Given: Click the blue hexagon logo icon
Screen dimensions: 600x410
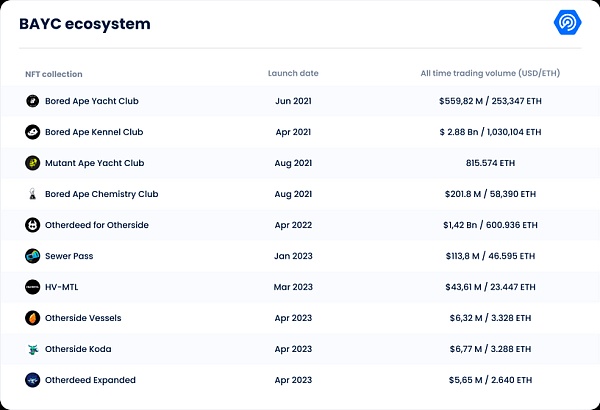Looking at the screenshot, I should [x=569, y=24].
